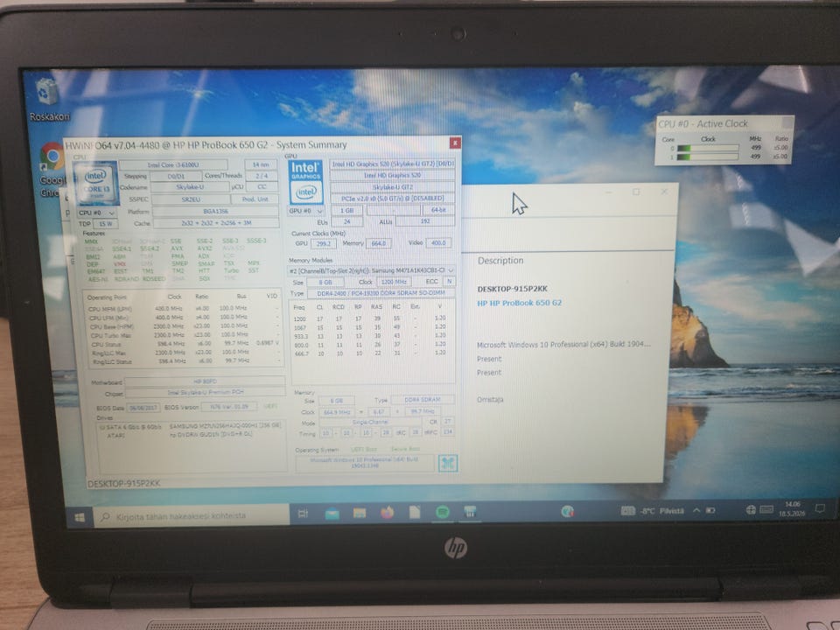
Task: Close the HWiNFO64 System Summary window
Action: [x=455, y=143]
